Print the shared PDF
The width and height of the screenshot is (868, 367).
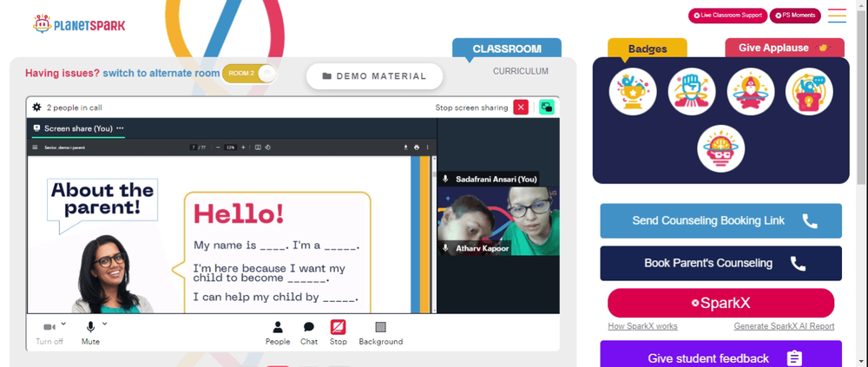[x=417, y=147]
